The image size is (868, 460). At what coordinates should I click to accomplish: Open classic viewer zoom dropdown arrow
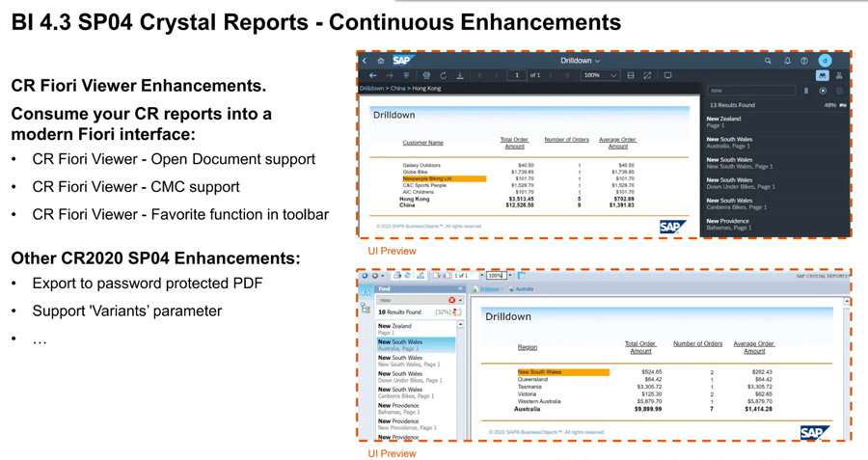coord(510,275)
